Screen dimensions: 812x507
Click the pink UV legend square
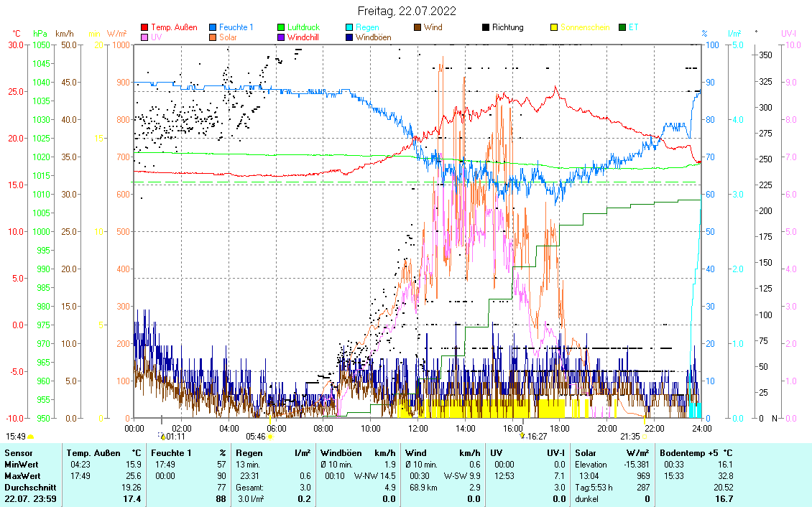(x=144, y=37)
